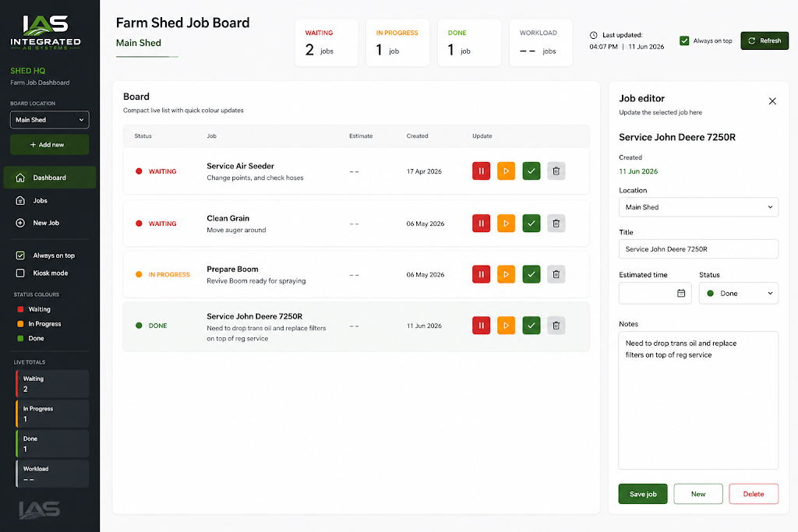
Task: Mark Prepare Boom job as done
Action: click(x=531, y=274)
